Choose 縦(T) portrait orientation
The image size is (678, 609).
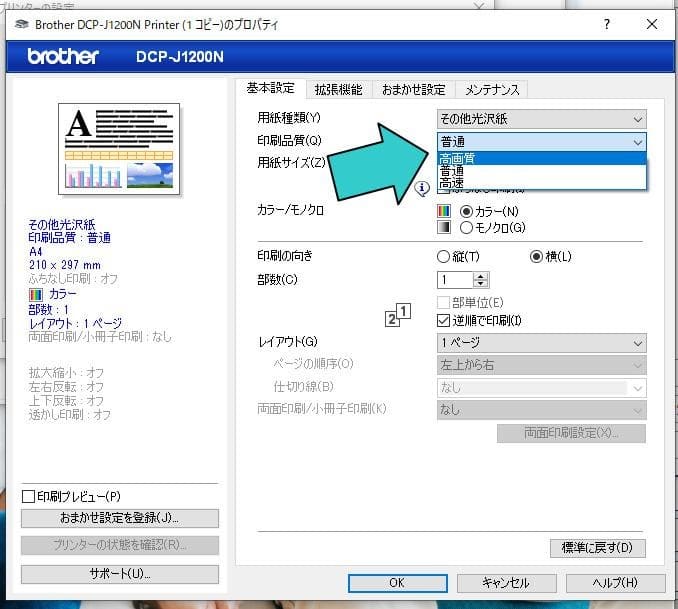[x=443, y=256]
